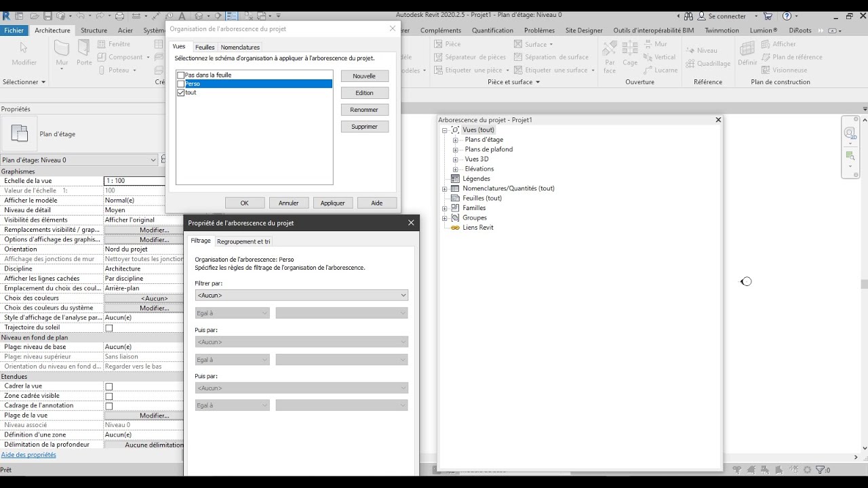Open the Structure ribbon tab
This screenshot has width=868, height=488.
[x=94, y=30]
